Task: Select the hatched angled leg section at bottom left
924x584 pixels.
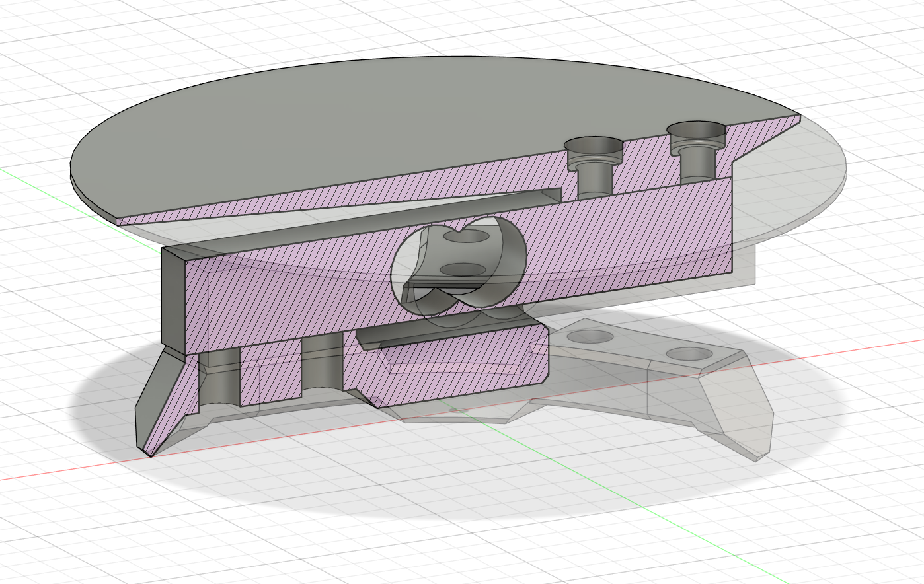Action: click(171, 405)
